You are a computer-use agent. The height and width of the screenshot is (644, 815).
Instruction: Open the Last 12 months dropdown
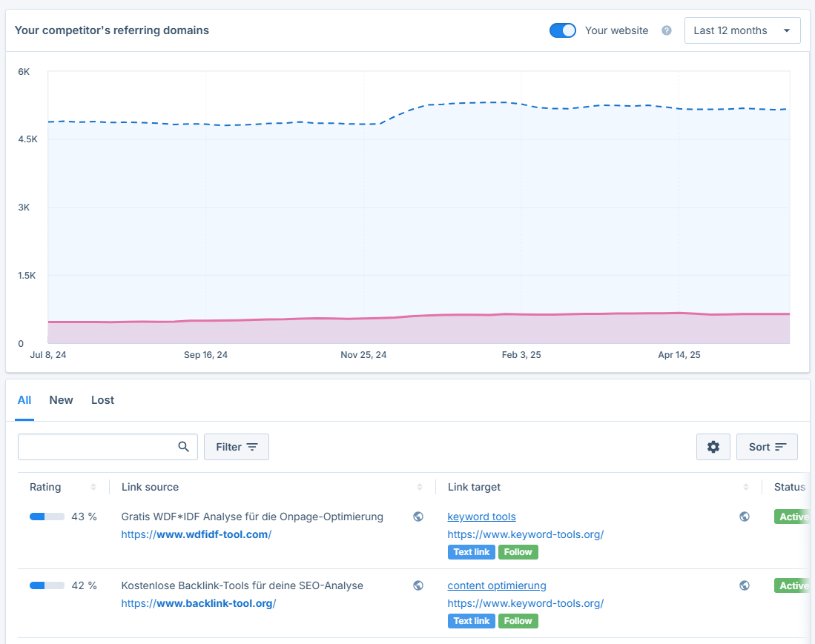pos(742,31)
